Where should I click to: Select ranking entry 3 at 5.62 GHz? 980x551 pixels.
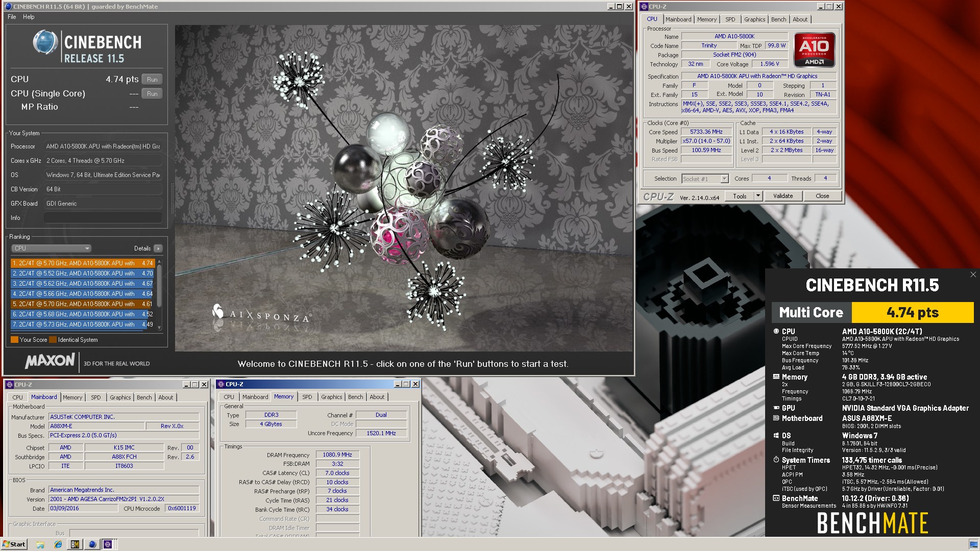[82, 284]
